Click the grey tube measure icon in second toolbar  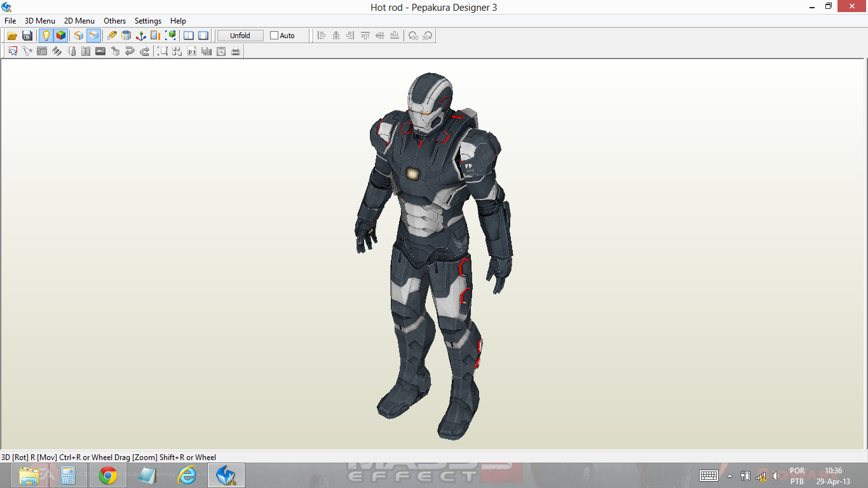coord(71,51)
